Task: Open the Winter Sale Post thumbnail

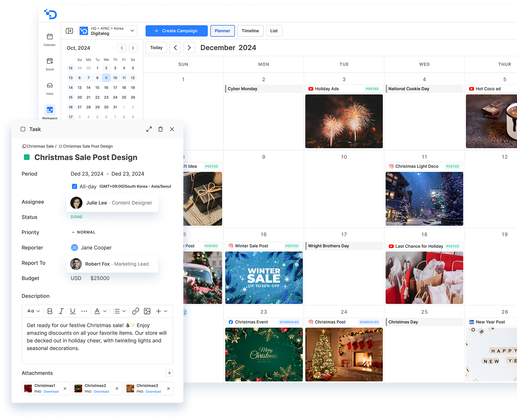Action: point(264,278)
